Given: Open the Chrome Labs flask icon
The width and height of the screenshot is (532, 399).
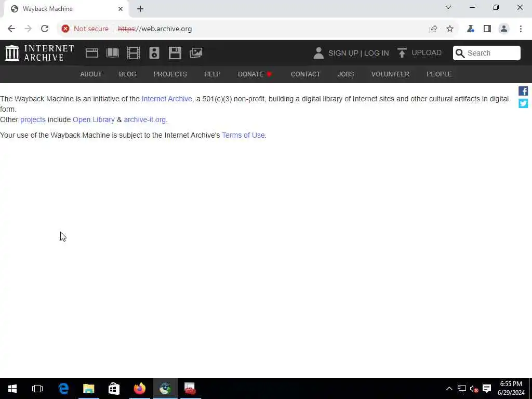Looking at the screenshot, I should 470,29.
